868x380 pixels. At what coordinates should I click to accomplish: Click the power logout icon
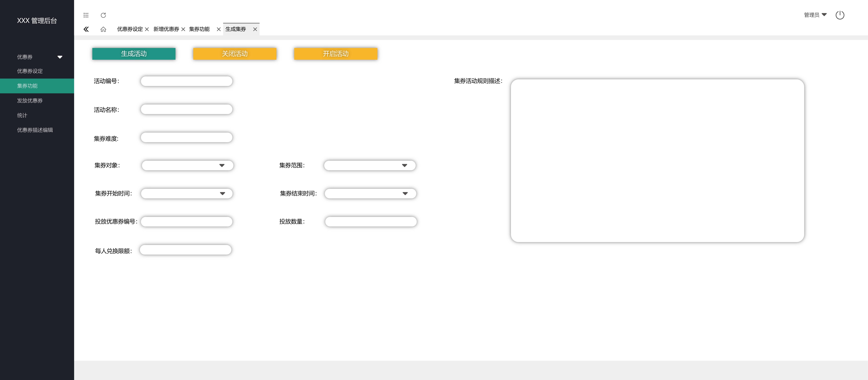[x=840, y=15]
